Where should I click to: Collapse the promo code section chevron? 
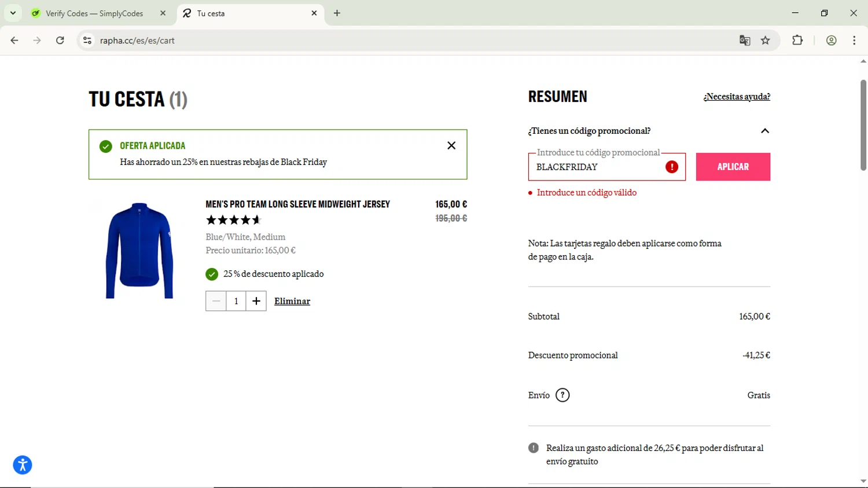click(765, 131)
